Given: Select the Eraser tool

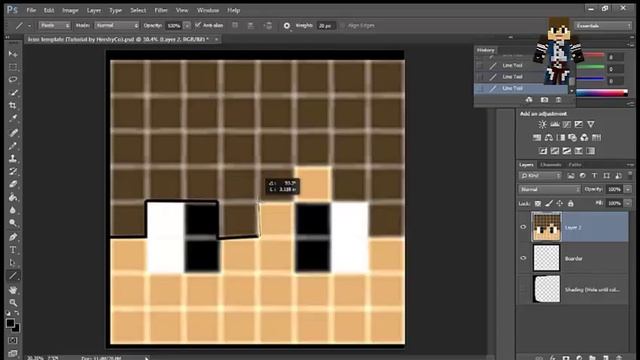Looking at the screenshot, I should pyautogui.click(x=13, y=184).
